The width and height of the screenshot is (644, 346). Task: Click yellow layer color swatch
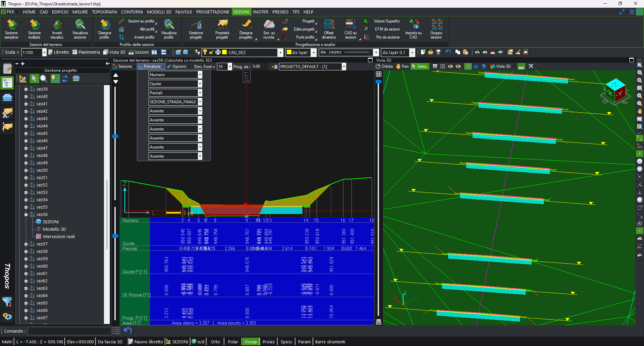click(224, 52)
